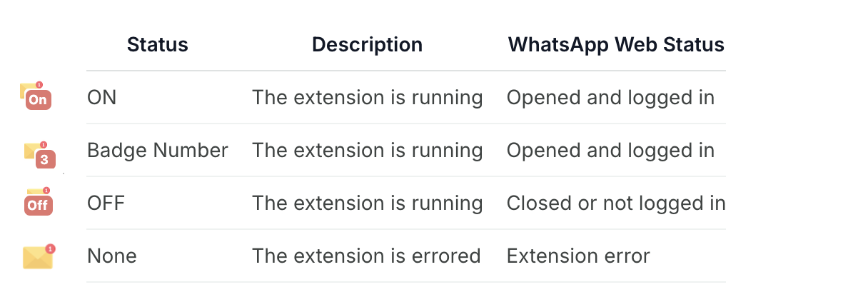868x307 pixels.
Task: Click the envelope icon showing badge number 3
Action: tap(40, 153)
